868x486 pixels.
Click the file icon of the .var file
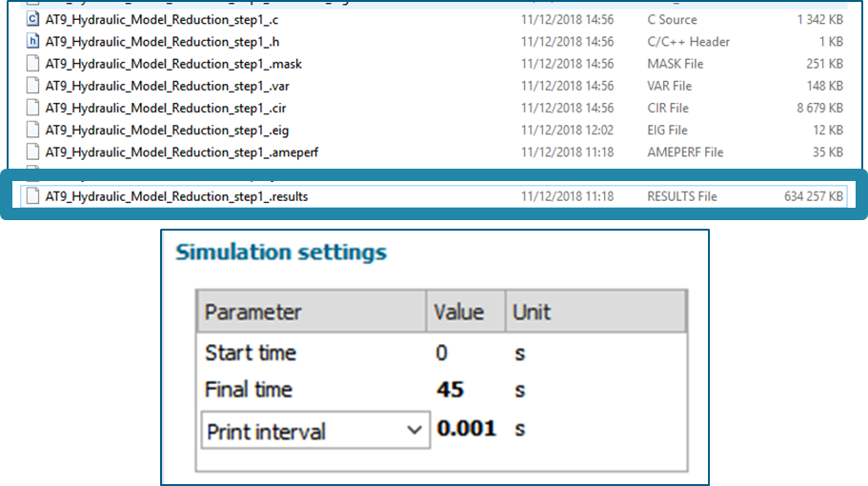pyautogui.click(x=33, y=86)
